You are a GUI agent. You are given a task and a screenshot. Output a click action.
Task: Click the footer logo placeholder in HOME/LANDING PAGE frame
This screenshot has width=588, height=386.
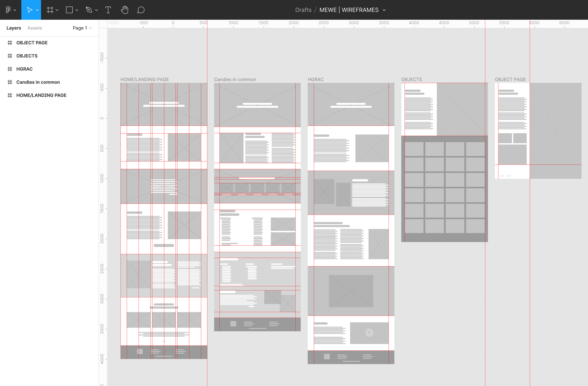[x=140, y=351]
